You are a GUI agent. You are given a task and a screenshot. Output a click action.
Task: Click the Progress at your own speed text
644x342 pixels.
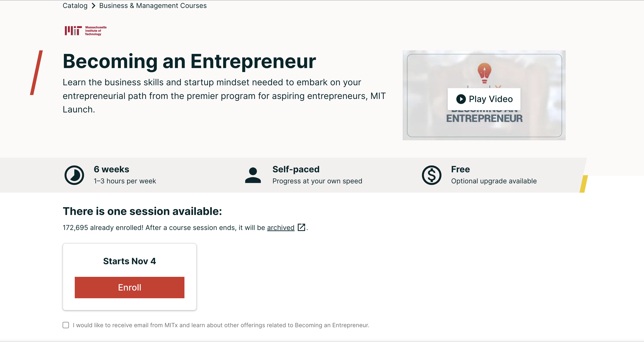[x=317, y=181]
